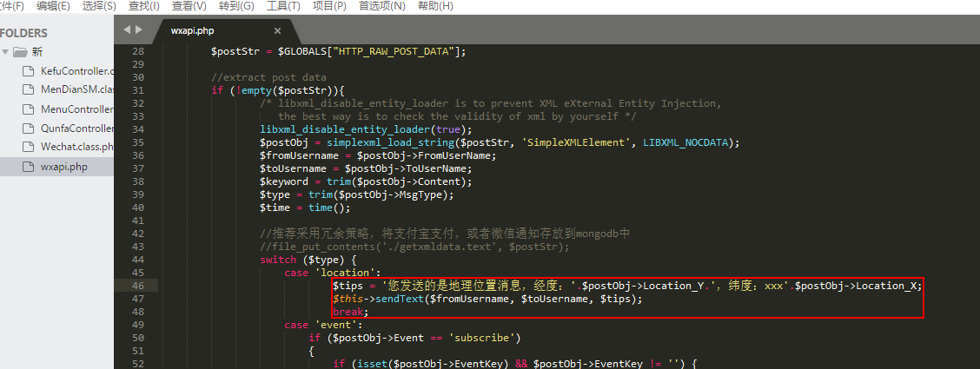Viewport: 980px width, 369px height.
Task: Click the QunfaController file icon in sidebar
Action: pos(27,128)
